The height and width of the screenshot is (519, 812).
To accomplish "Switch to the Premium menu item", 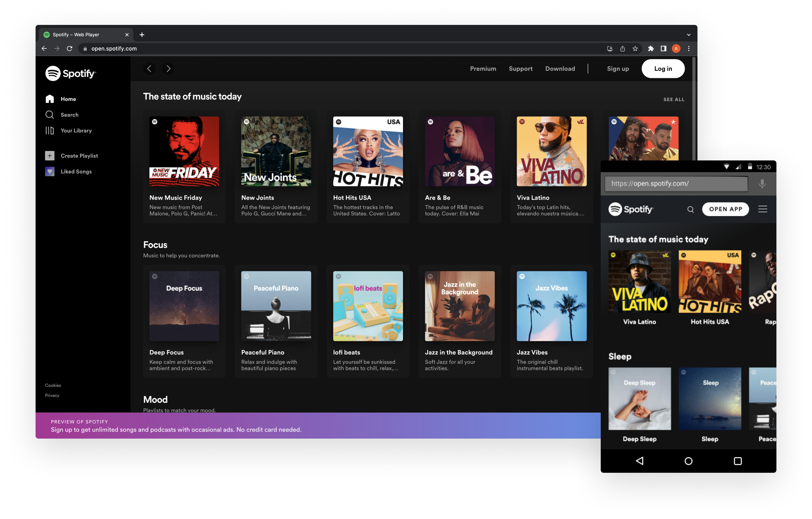I will tap(483, 69).
